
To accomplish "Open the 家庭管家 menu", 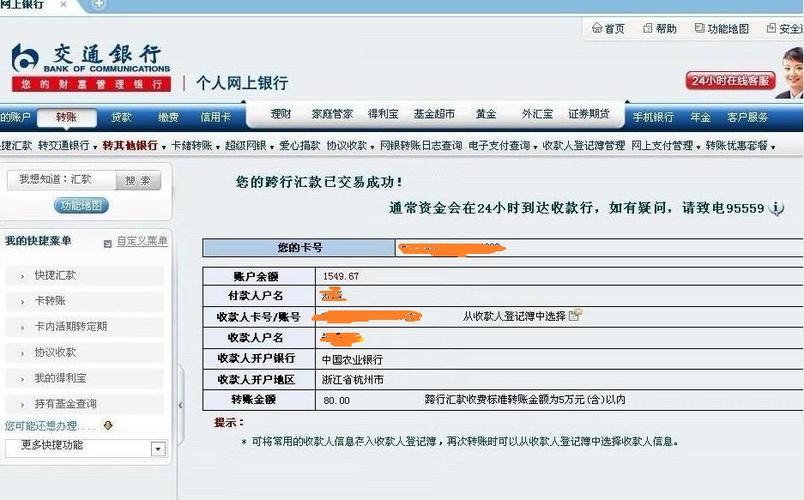I will [x=332, y=114].
